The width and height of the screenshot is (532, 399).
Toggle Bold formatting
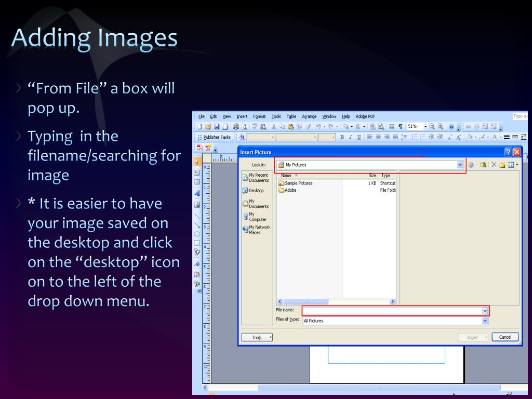pos(342,137)
